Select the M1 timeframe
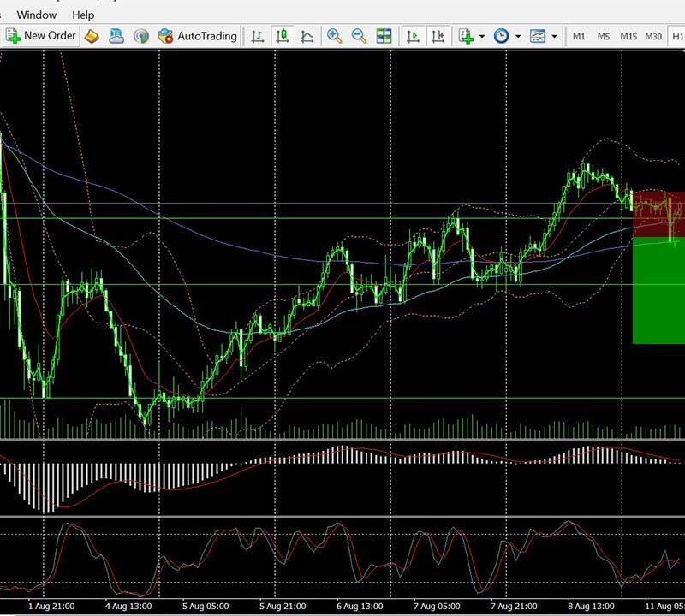685x616 pixels. pyautogui.click(x=579, y=36)
